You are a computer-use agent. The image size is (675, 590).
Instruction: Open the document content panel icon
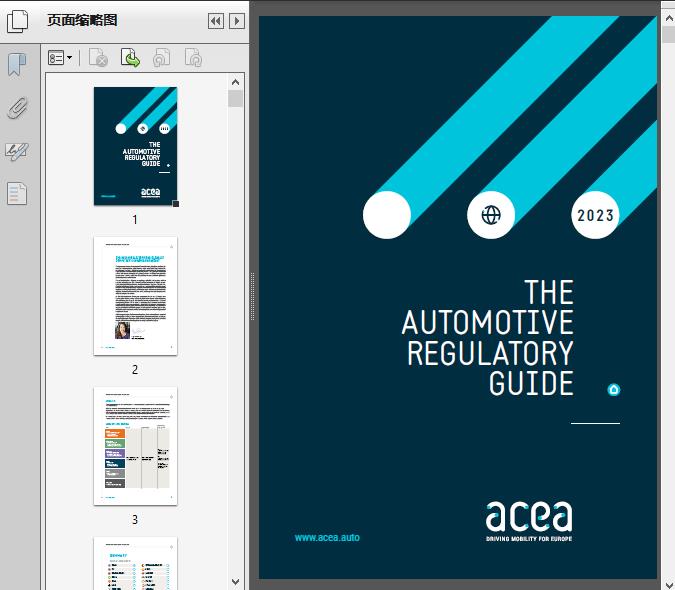(17, 193)
